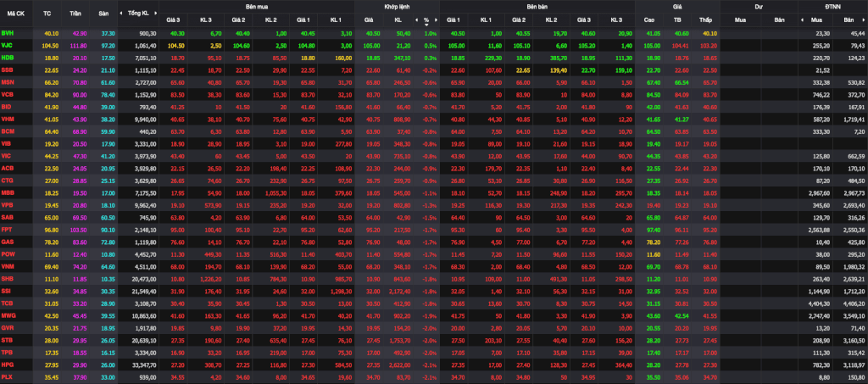Click the Thấp column header
This screenshot has height=384, width=868.
[x=705, y=19]
